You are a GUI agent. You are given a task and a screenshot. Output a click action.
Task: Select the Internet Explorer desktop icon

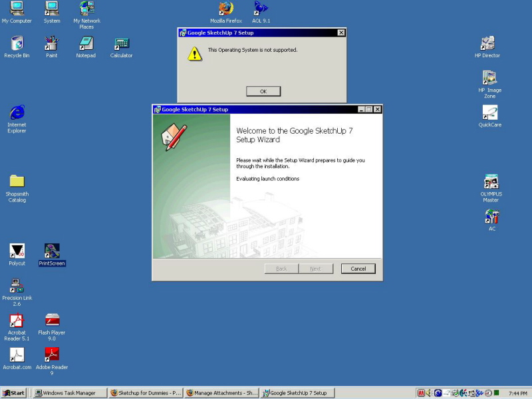click(x=17, y=119)
